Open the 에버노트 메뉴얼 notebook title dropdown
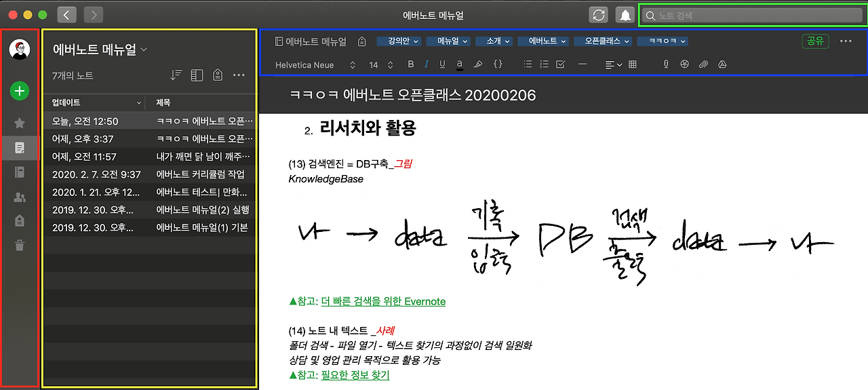The image size is (868, 390). (100, 50)
